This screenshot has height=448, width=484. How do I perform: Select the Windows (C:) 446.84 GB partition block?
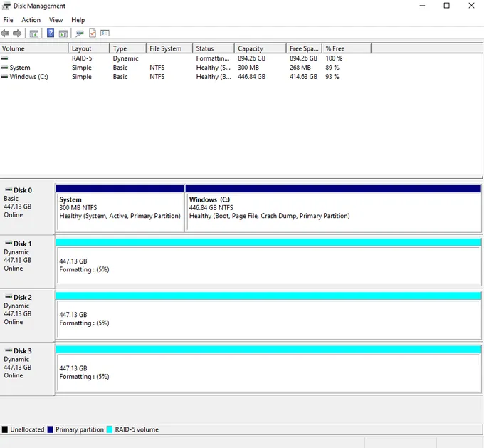pos(333,209)
